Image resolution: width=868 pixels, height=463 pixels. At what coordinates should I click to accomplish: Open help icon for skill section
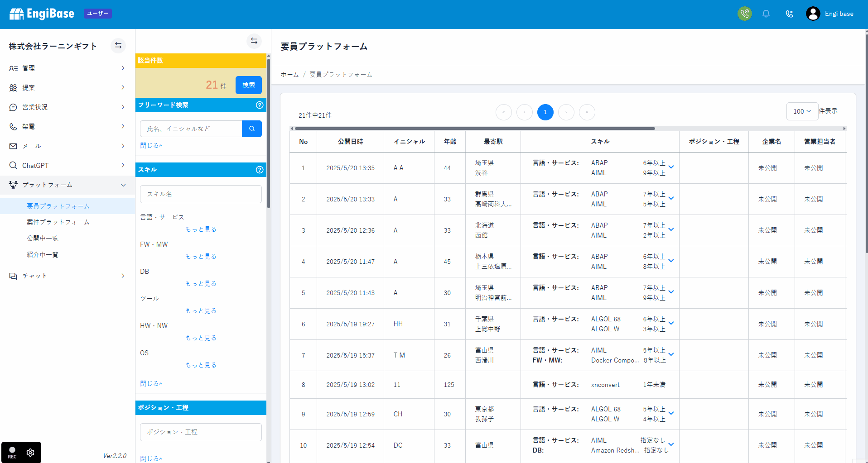tap(260, 170)
